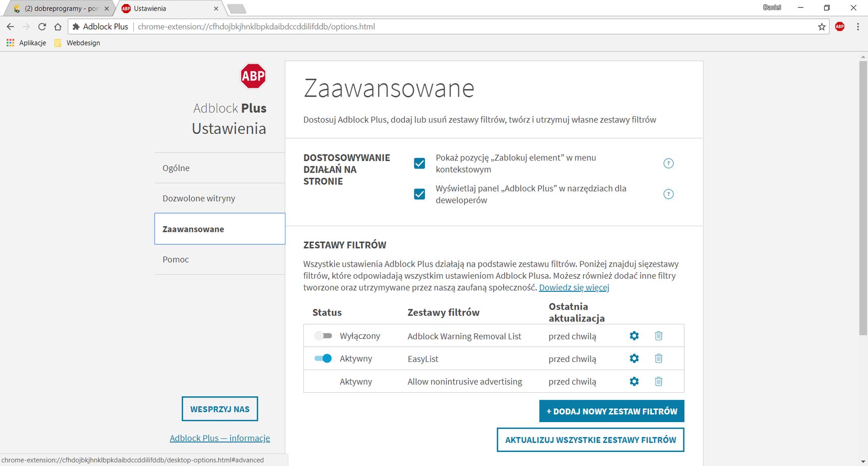Open gear for Allow nonintrusive advertising

[634, 381]
